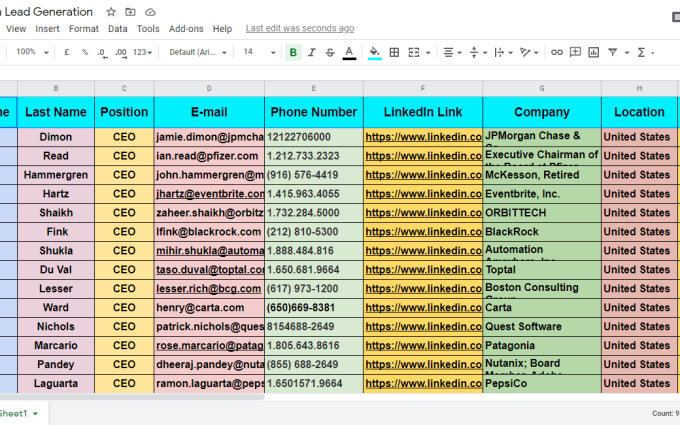
Task: Open the functions sigma menu
Action: 645,52
